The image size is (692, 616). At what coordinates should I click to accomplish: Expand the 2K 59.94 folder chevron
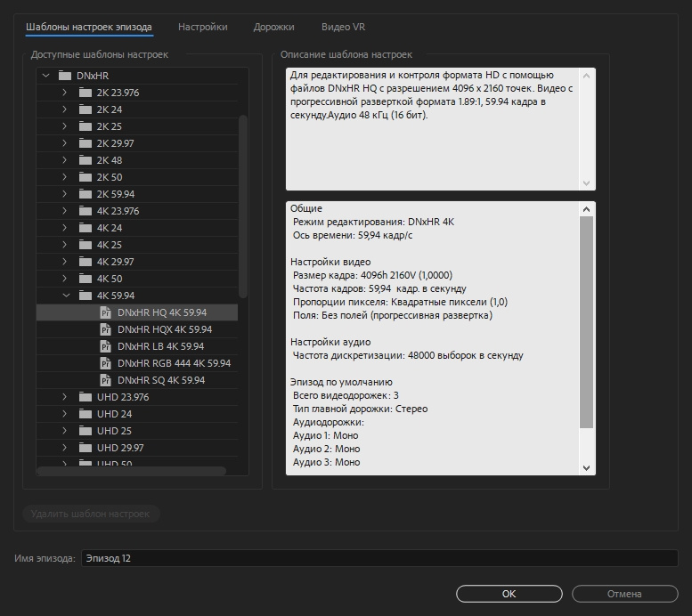(x=64, y=194)
